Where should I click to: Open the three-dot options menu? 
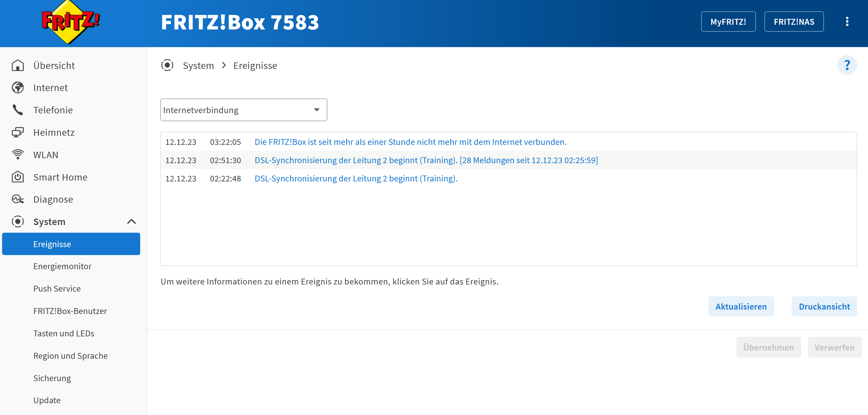tap(847, 22)
